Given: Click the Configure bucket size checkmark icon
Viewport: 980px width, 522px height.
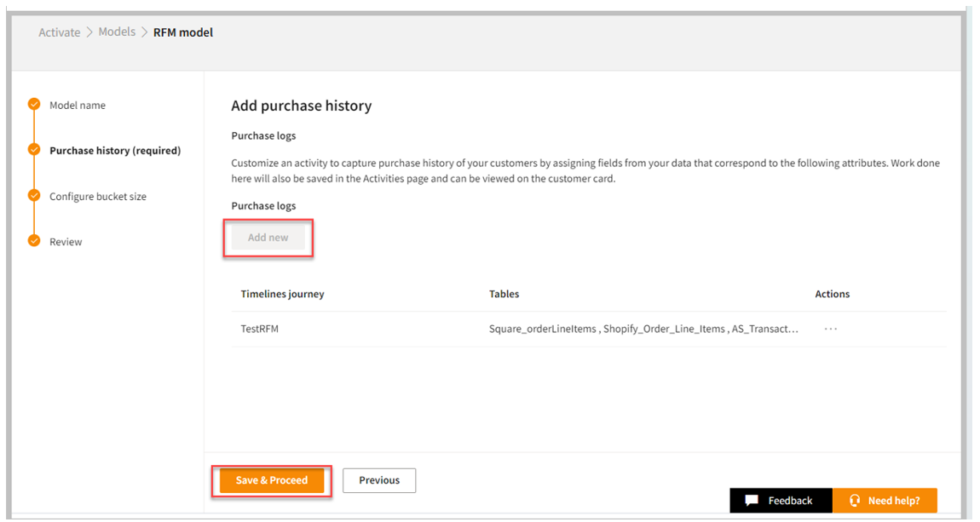Looking at the screenshot, I should tap(34, 196).
